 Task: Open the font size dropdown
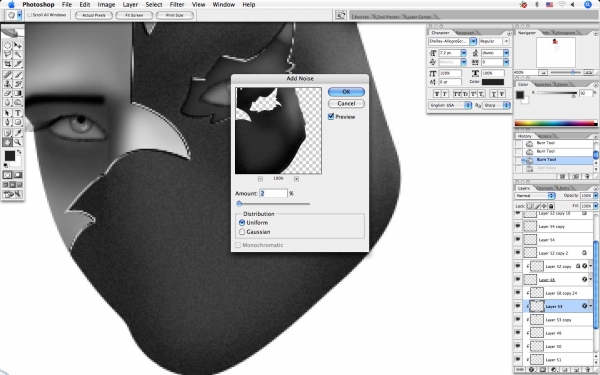(463, 53)
